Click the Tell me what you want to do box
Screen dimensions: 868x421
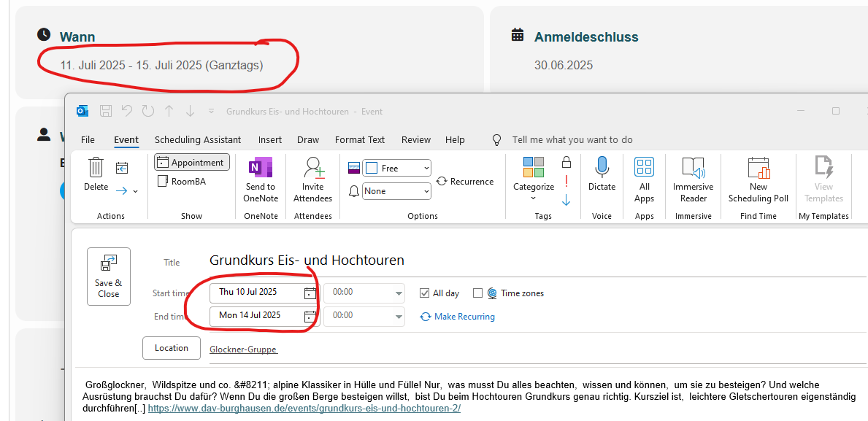pyautogui.click(x=572, y=140)
